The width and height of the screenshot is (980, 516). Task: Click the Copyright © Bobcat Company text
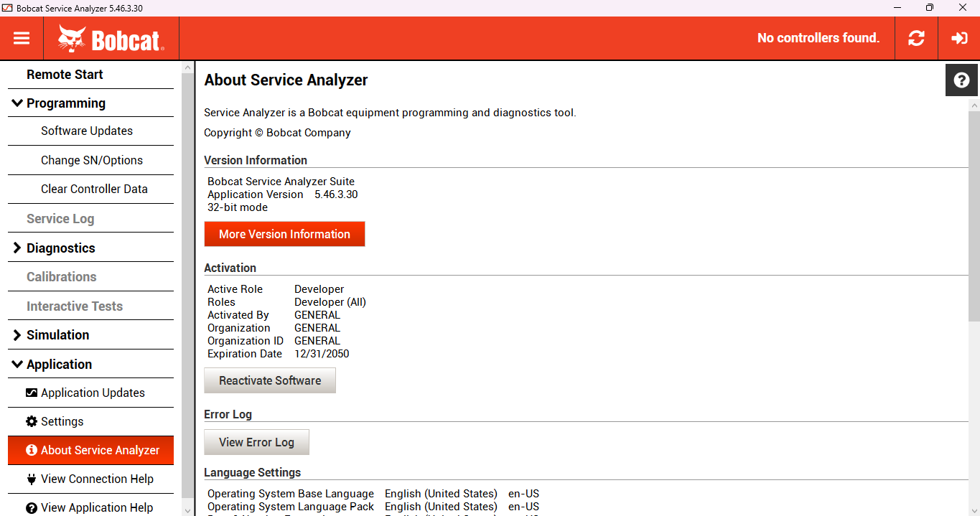pyautogui.click(x=277, y=133)
